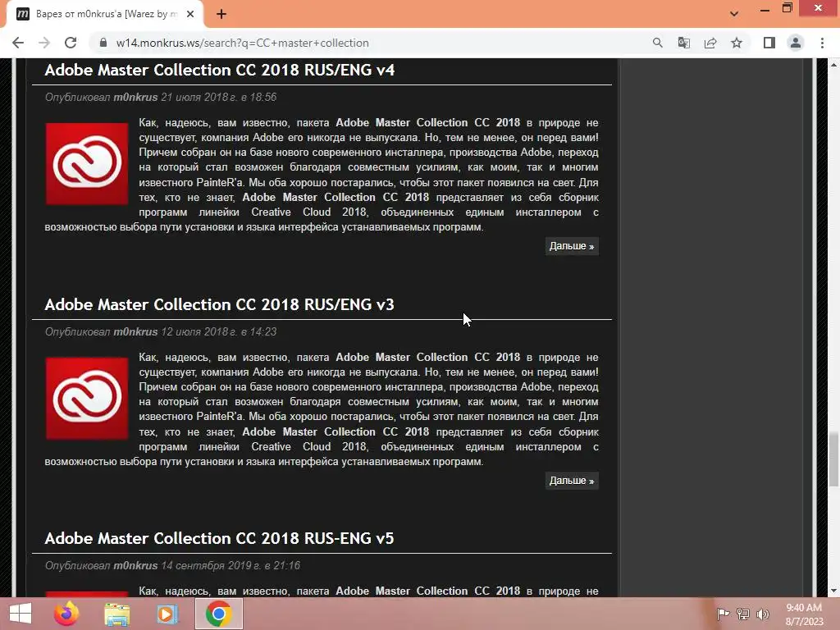Close the m0nkrus Warez tab
The width and height of the screenshot is (840, 630).
point(190,15)
